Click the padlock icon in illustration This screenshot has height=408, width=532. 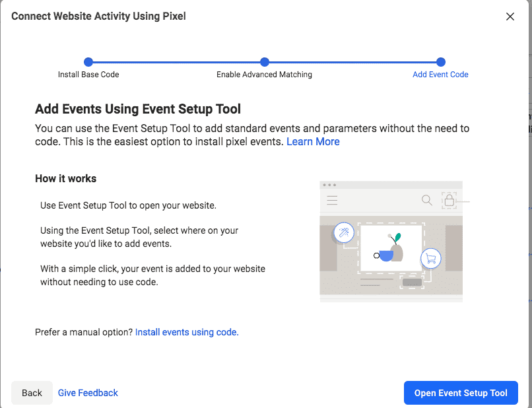[449, 199]
